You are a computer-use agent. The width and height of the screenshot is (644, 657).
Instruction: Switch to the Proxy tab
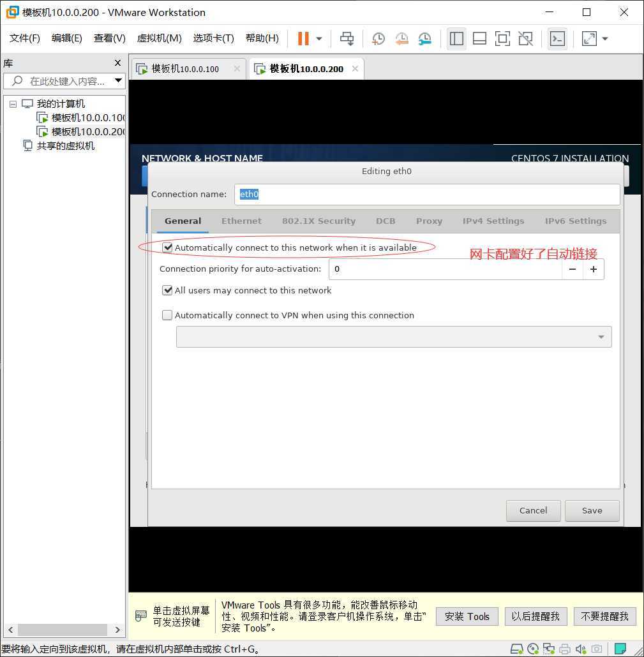[429, 221]
